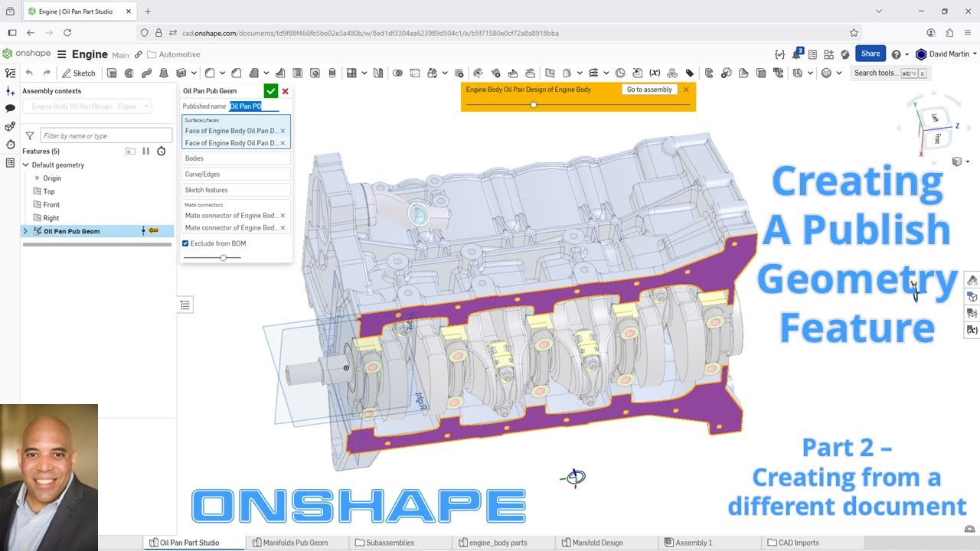Viewport: 980px width, 551px height.
Task: Select the Boolean tool icon
Action: tap(397, 73)
